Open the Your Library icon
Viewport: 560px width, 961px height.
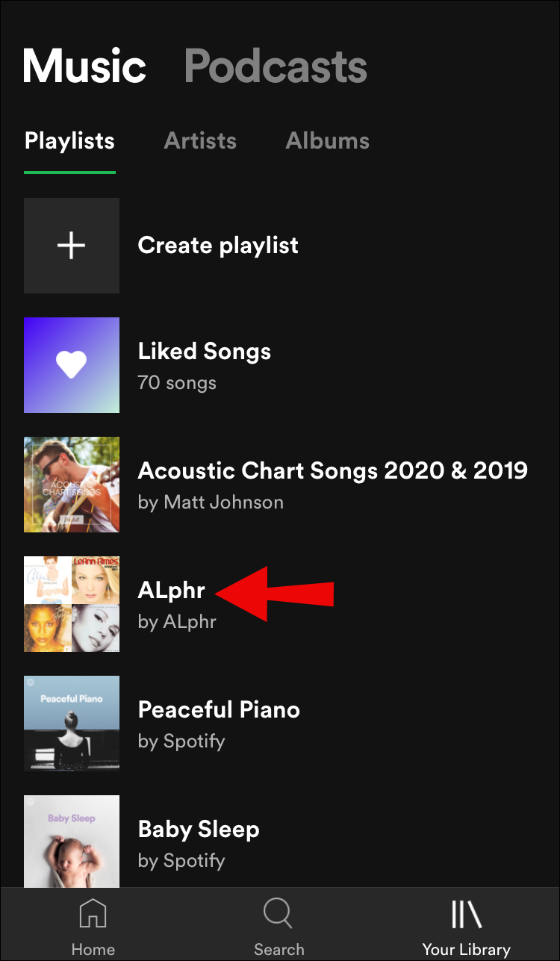(466, 914)
